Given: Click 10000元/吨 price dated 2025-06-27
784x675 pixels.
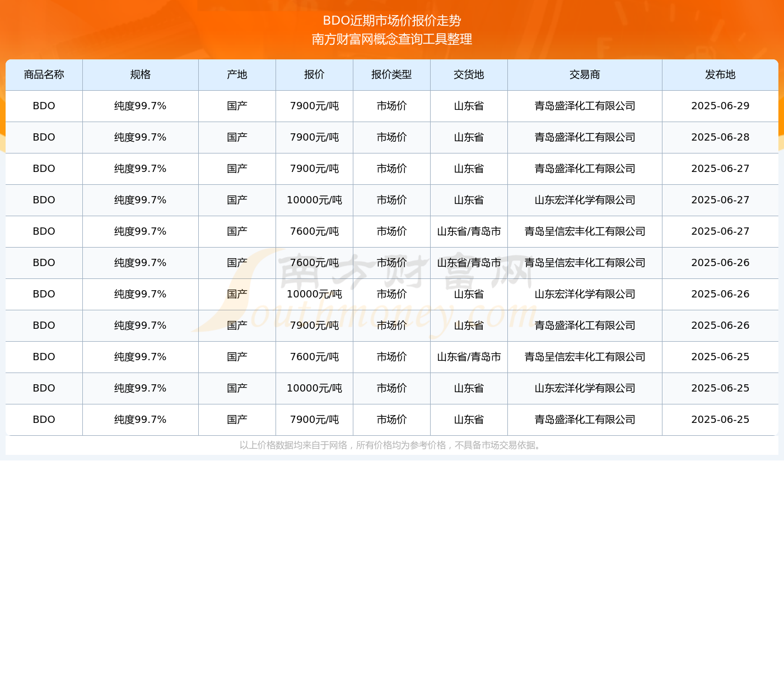Looking at the screenshot, I should (315, 200).
